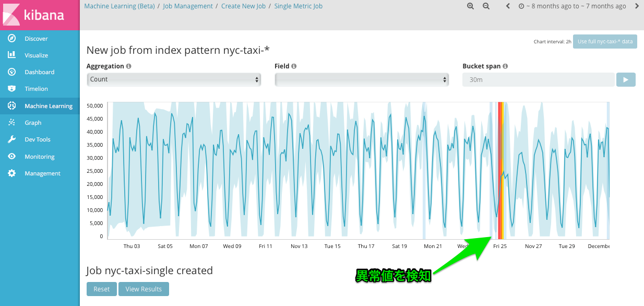Open the Graph app
The image size is (644, 306).
32,122
